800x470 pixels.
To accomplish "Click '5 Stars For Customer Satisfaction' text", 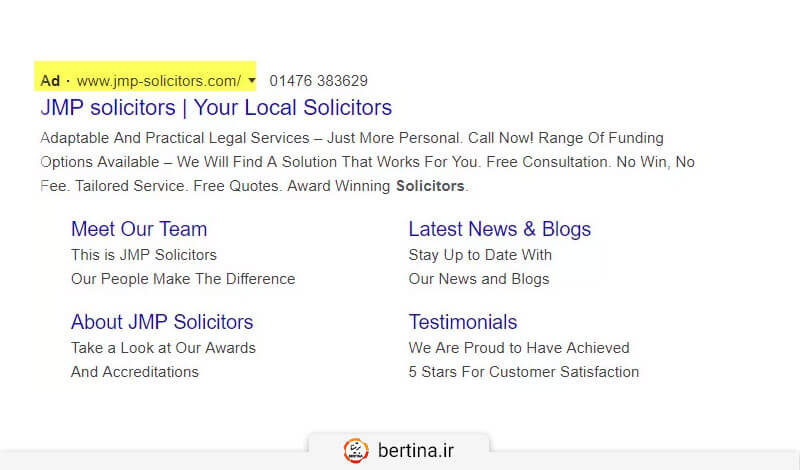I will pos(524,372).
